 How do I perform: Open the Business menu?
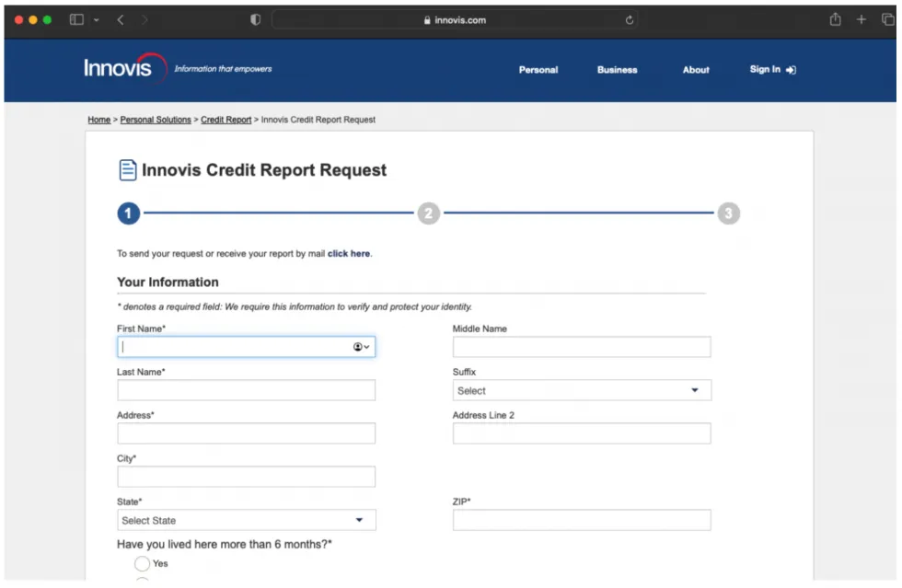pos(617,70)
